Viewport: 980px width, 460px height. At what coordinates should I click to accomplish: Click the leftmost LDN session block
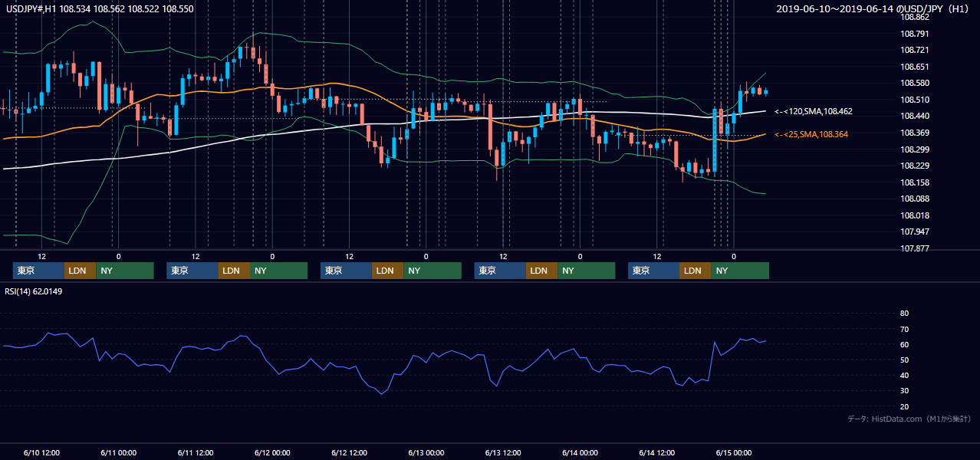pyautogui.click(x=80, y=271)
